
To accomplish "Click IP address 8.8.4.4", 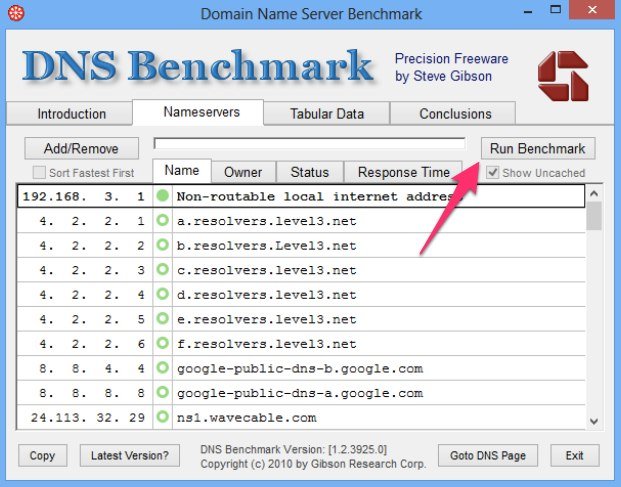I will 92,369.
